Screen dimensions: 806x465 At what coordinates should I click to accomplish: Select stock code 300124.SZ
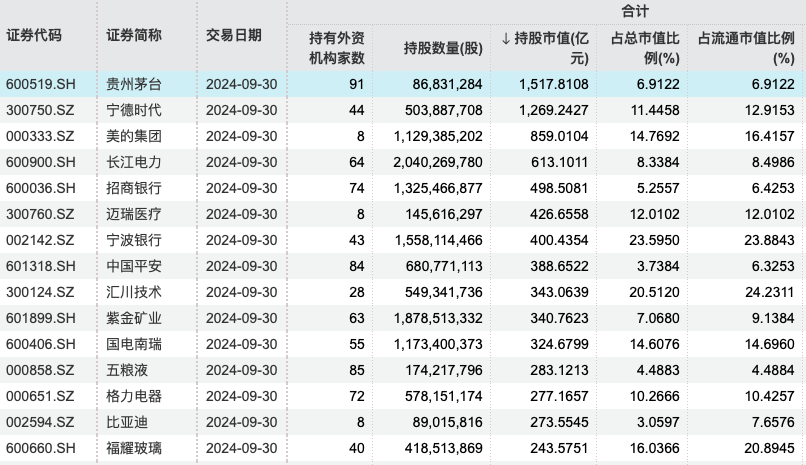click(40, 292)
